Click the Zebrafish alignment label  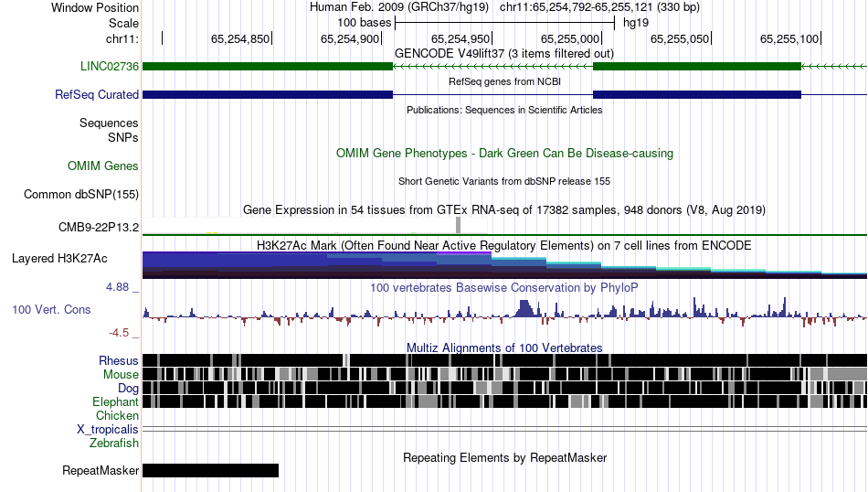coord(114,444)
